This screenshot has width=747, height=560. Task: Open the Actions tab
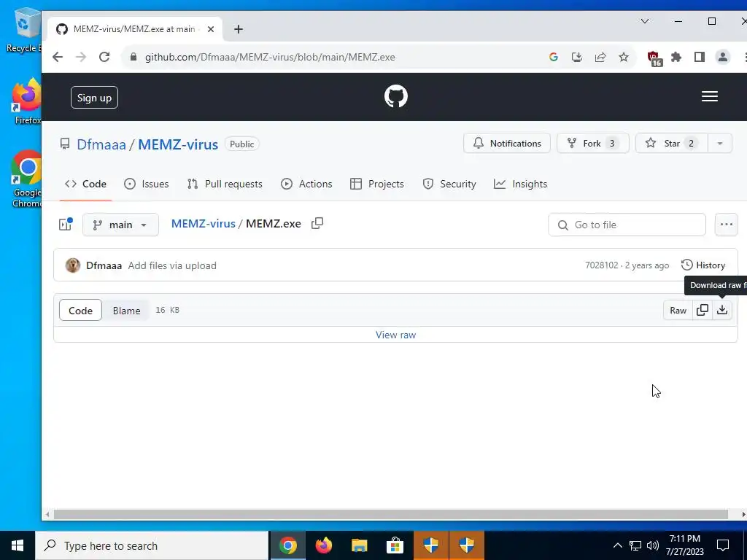(x=306, y=184)
